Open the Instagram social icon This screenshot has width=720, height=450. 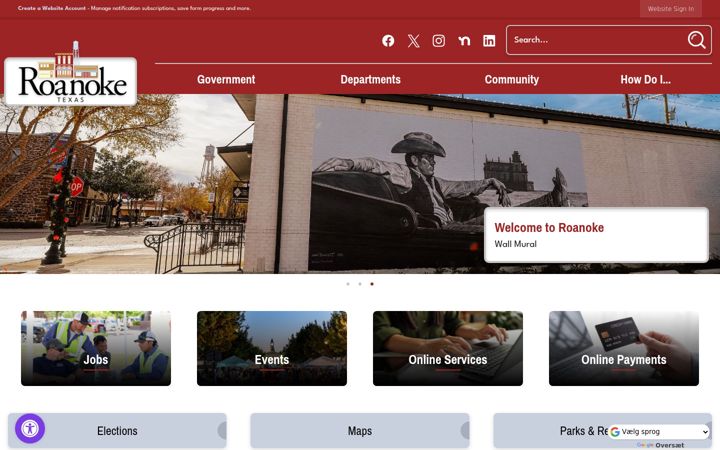point(439,41)
